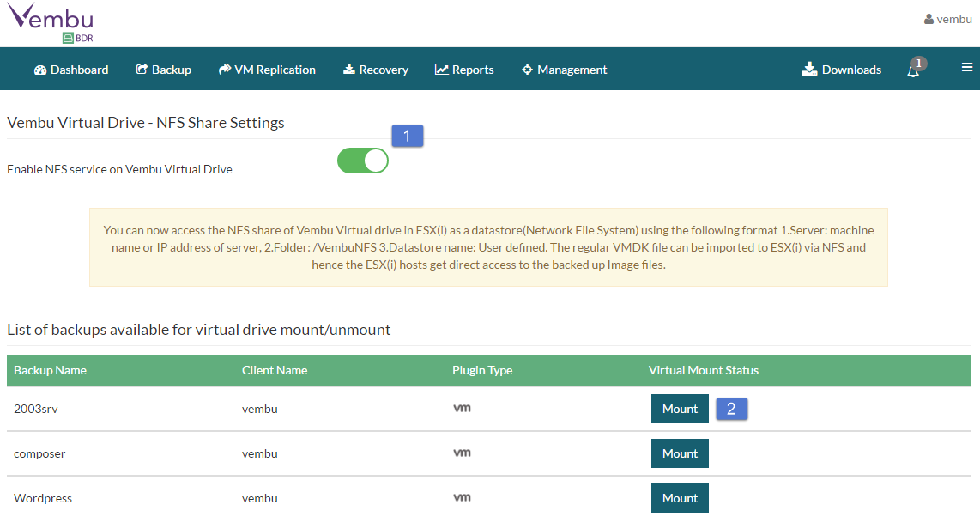The width and height of the screenshot is (980, 523).
Task: Click the vembu client name in Wordpress row
Action: [x=259, y=498]
